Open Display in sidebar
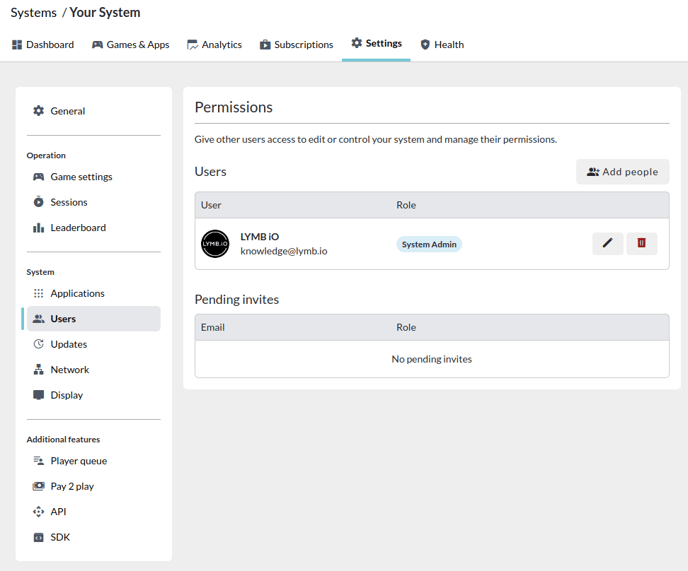This screenshot has height=571, width=688. (x=93, y=395)
